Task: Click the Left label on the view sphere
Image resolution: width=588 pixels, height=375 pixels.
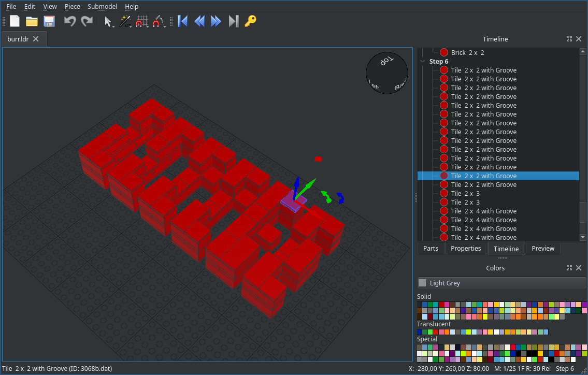Action: coord(374,85)
